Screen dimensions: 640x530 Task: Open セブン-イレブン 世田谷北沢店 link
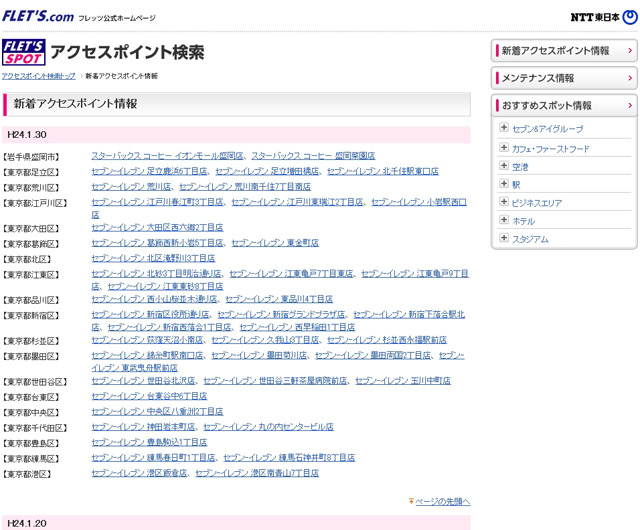143,381
